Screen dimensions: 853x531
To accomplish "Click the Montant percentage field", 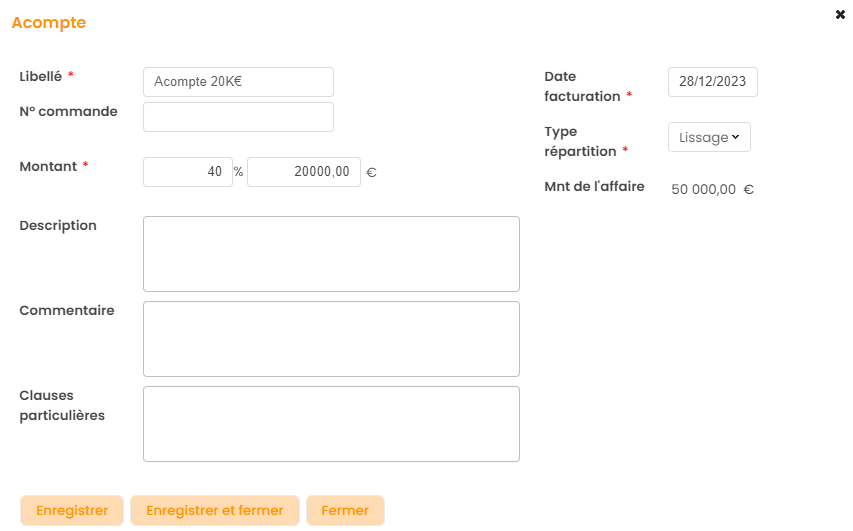I will [x=188, y=172].
